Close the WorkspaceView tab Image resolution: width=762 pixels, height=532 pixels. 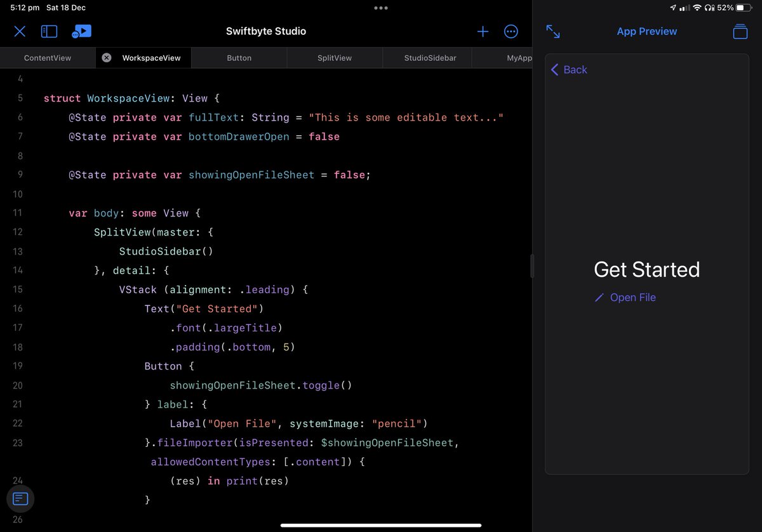[x=105, y=58]
